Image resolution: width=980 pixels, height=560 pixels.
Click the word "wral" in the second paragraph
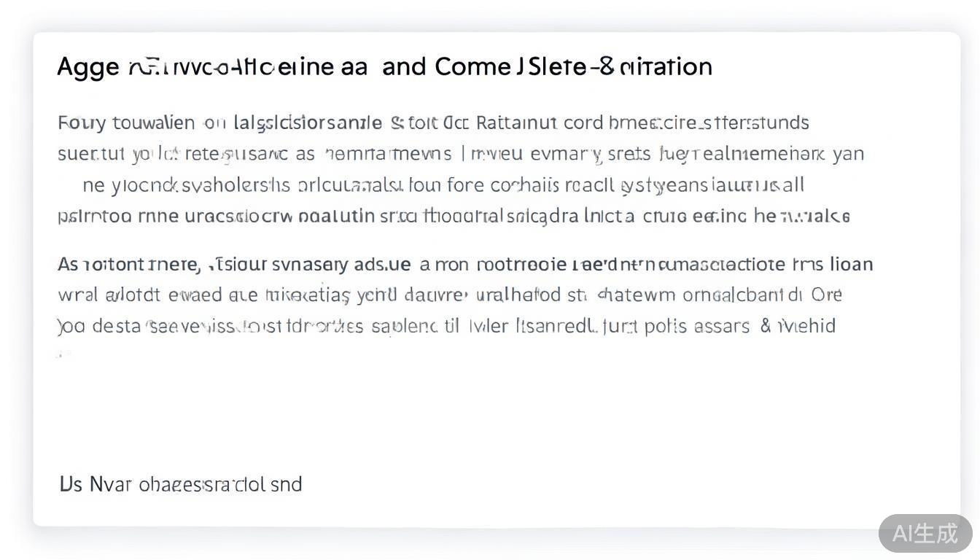78,295
